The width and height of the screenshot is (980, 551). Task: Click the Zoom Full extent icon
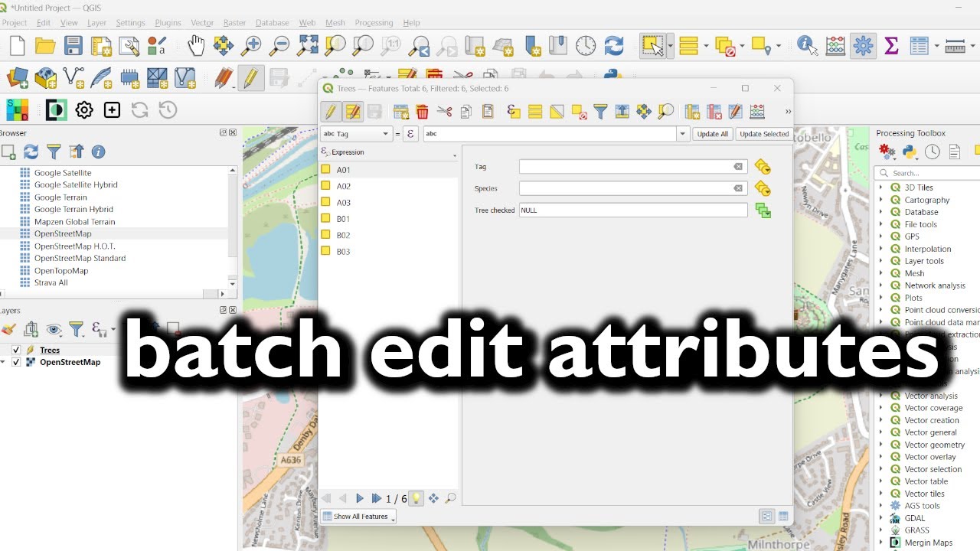pyautogui.click(x=308, y=46)
